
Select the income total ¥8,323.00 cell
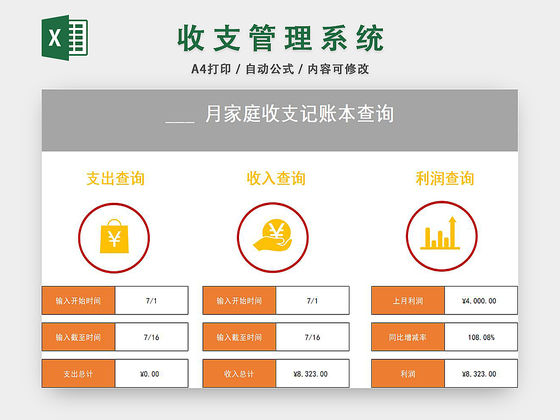(x=312, y=374)
